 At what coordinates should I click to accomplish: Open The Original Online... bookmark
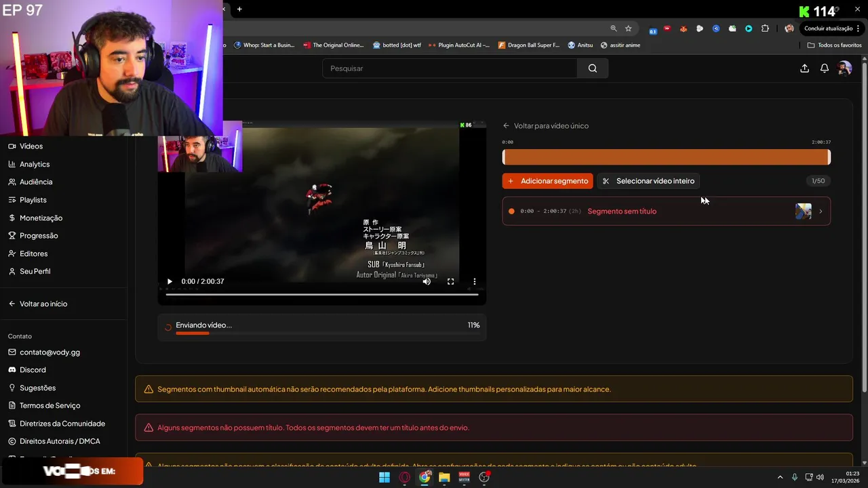334,45
